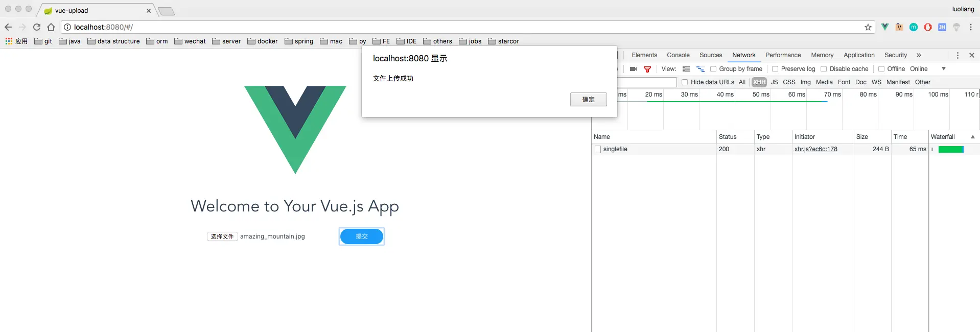Image resolution: width=980 pixels, height=332 pixels.
Task: Open the Vue devtools extension icon
Action: pos(885,27)
